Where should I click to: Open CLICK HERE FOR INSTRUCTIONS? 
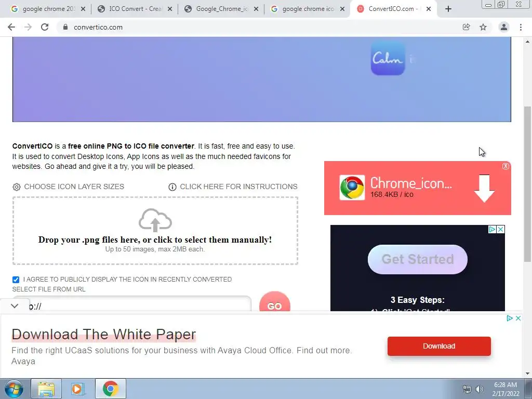[x=238, y=187]
